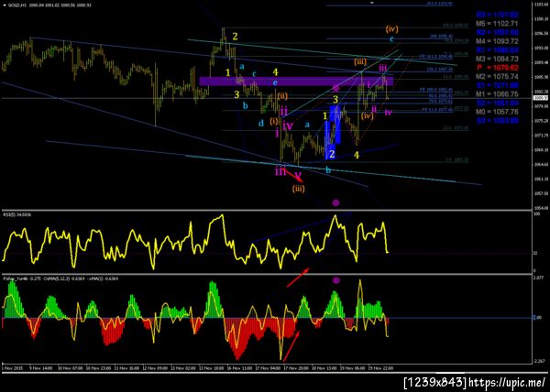
Task: Select the orange (iv) label at chart top right
Action: point(391,28)
